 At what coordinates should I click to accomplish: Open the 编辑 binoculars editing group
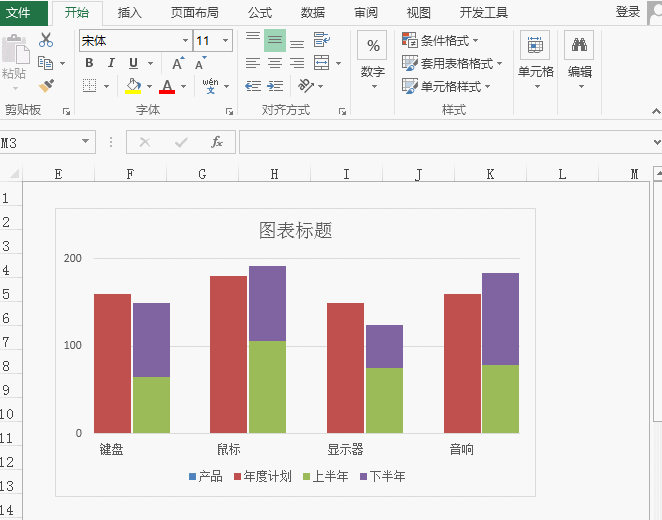click(579, 59)
